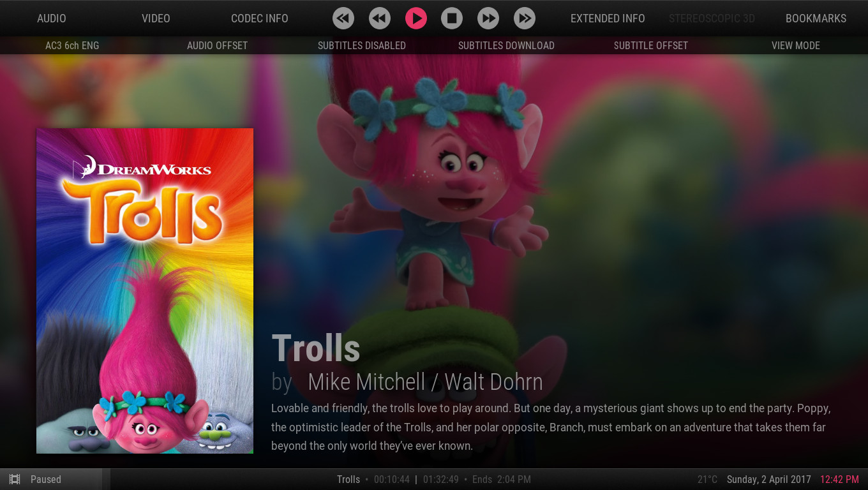Open EXTENDED INFO for the movie
The image size is (868, 490).
pos(608,19)
